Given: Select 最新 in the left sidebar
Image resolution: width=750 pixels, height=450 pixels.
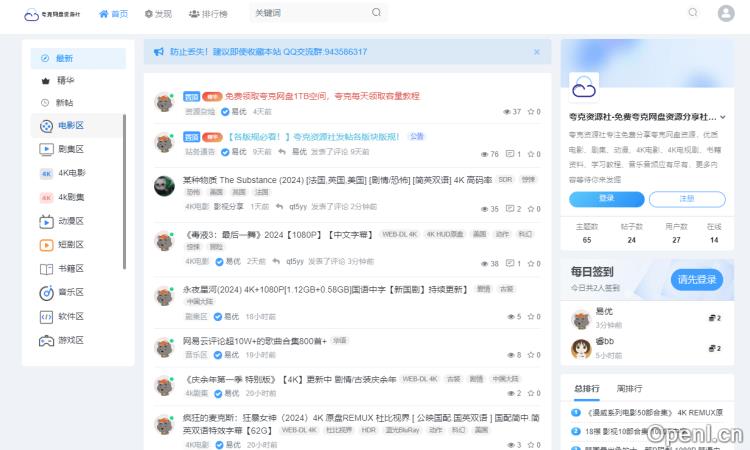Looking at the screenshot, I should (78, 58).
